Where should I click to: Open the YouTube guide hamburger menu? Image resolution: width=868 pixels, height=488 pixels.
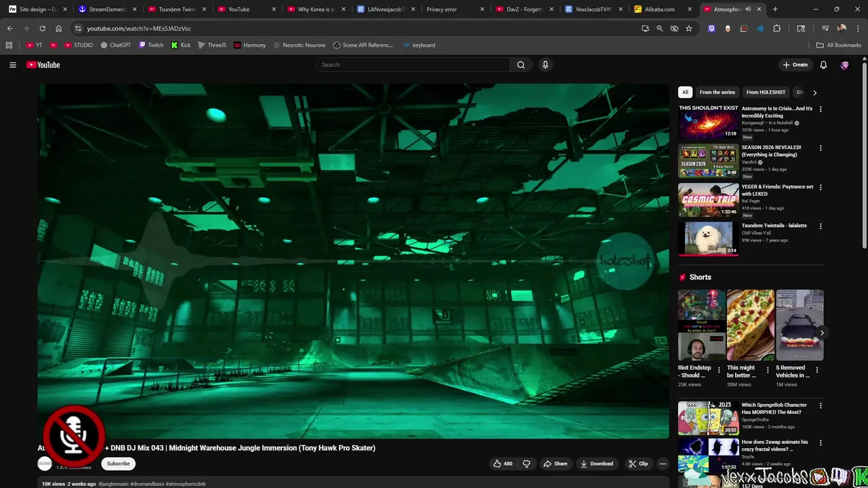point(13,65)
